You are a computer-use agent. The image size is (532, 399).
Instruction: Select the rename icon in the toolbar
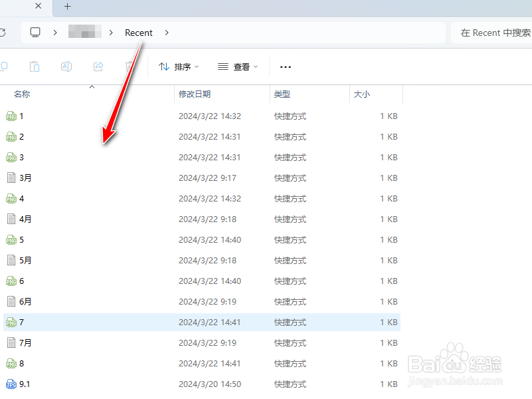[66, 66]
